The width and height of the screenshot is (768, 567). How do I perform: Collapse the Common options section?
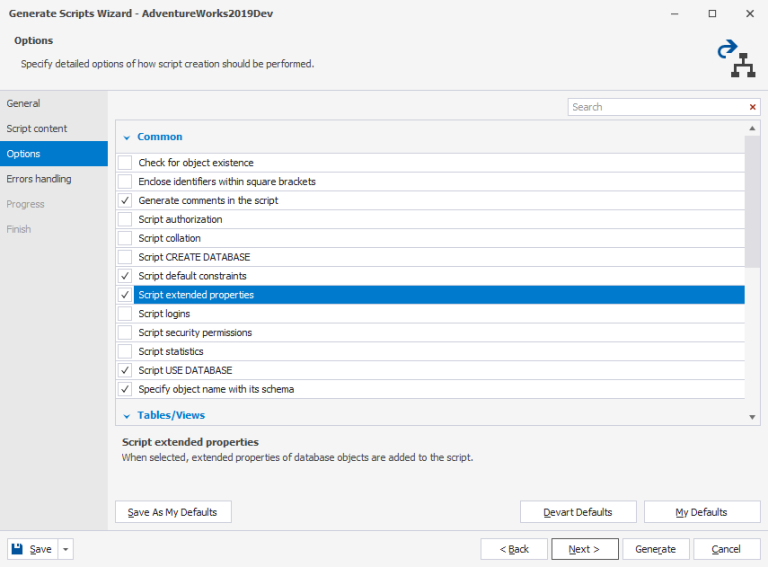[x=127, y=137]
